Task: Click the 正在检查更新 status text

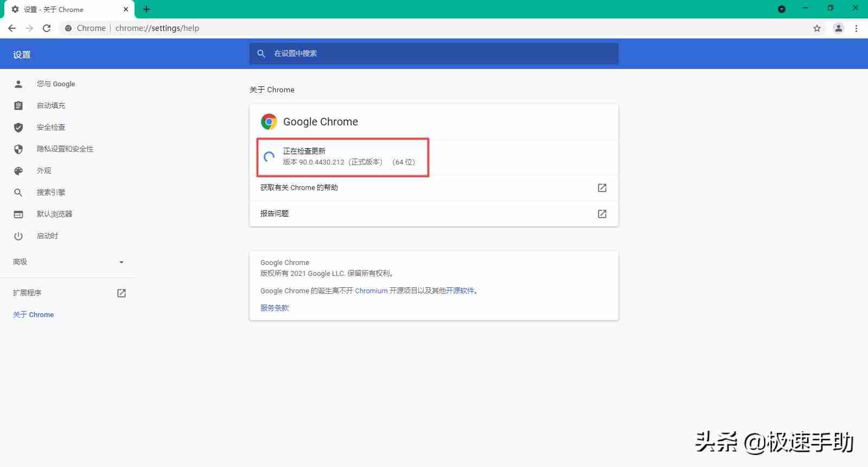Action: point(304,151)
